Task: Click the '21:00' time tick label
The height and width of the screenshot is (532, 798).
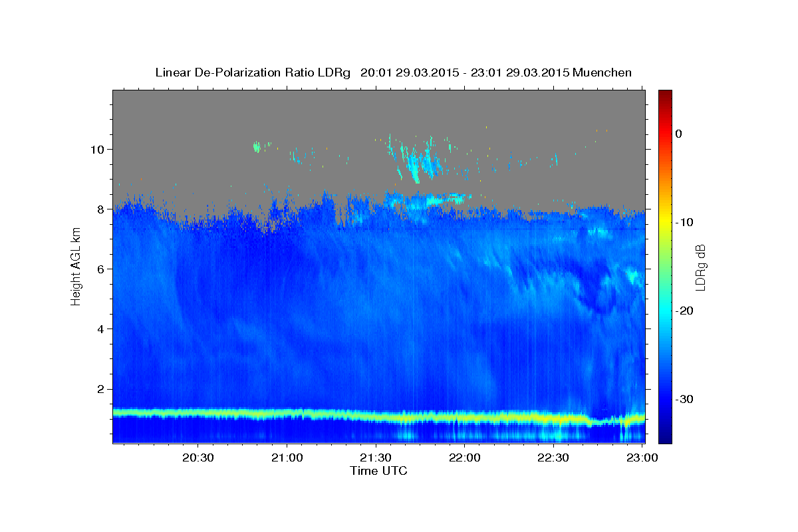Action: (x=287, y=458)
